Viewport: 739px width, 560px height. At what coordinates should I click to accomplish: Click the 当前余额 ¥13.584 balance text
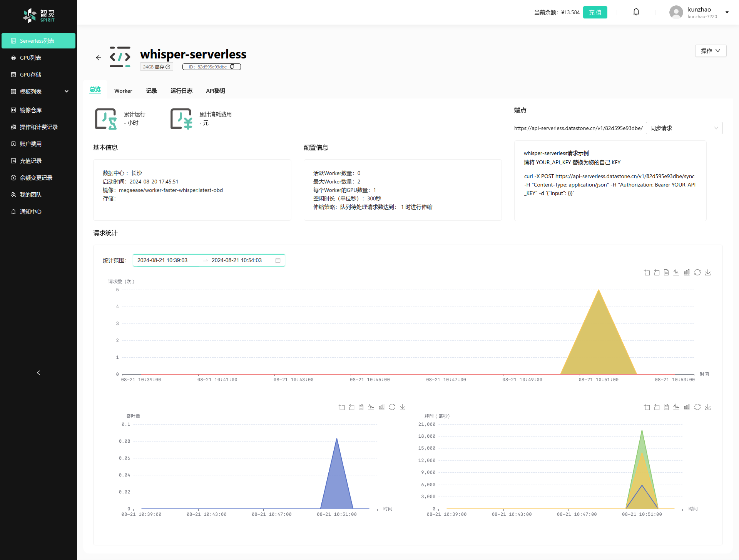(557, 12)
